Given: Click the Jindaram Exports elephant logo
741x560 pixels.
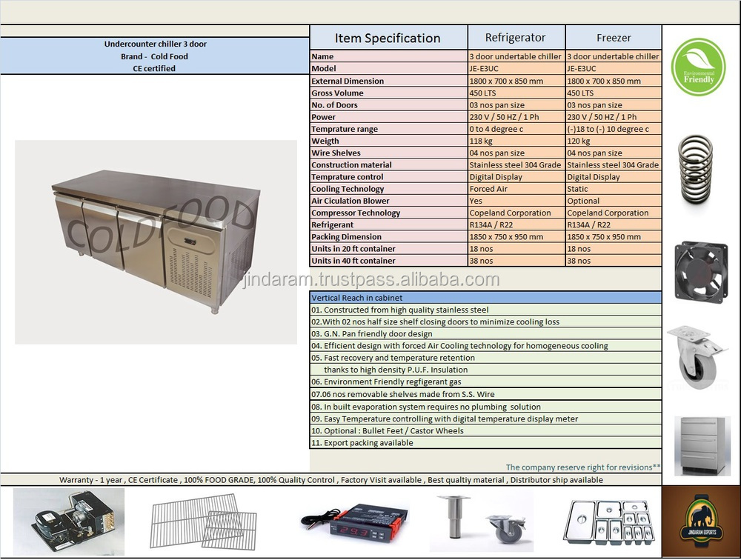Looking at the screenshot, I should [x=702, y=523].
